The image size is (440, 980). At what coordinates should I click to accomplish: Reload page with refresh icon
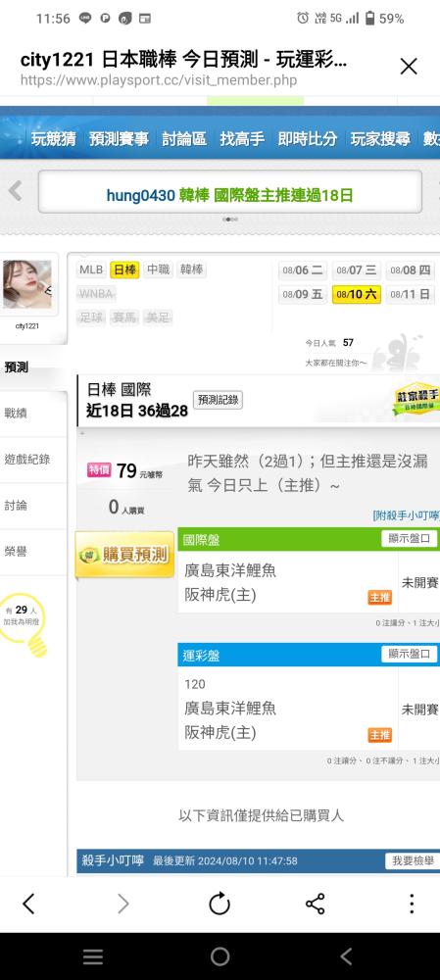tap(220, 904)
